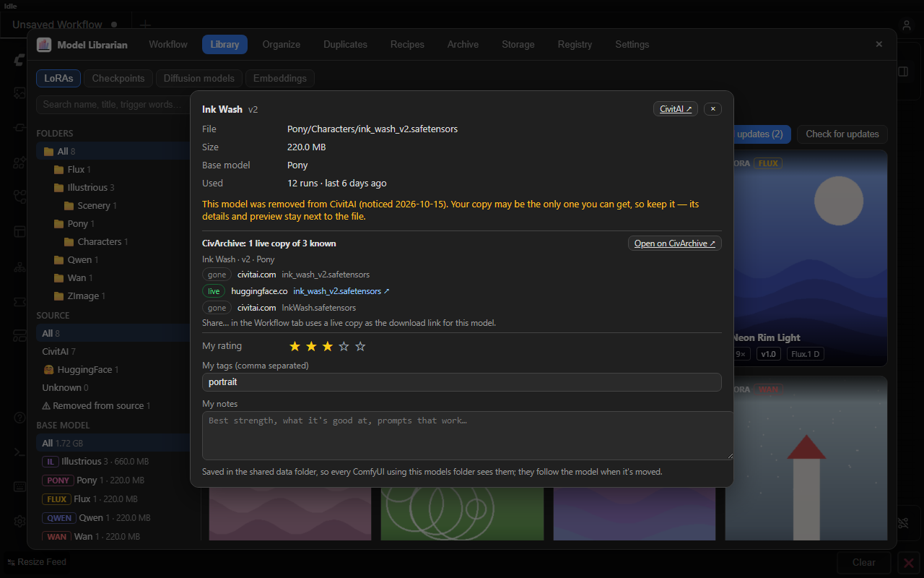Focus the search name, title, trigger words box
924x578 pixels.
coord(113,104)
